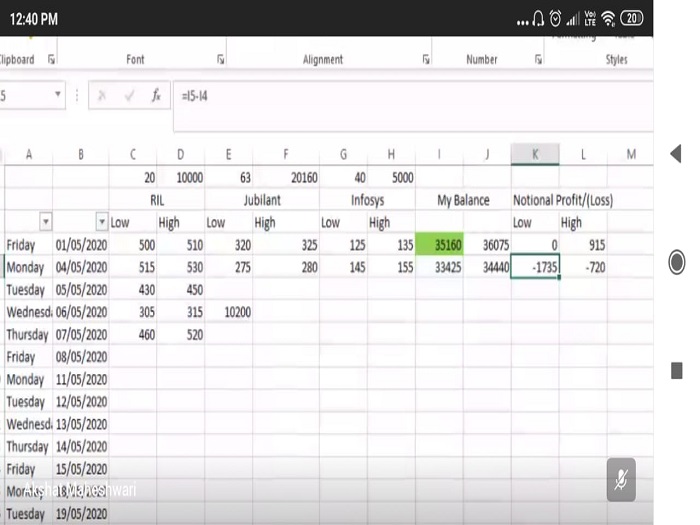The height and width of the screenshot is (525, 700).
Task: Select the date cell 04/05/2020
Action: click(81, 267)
